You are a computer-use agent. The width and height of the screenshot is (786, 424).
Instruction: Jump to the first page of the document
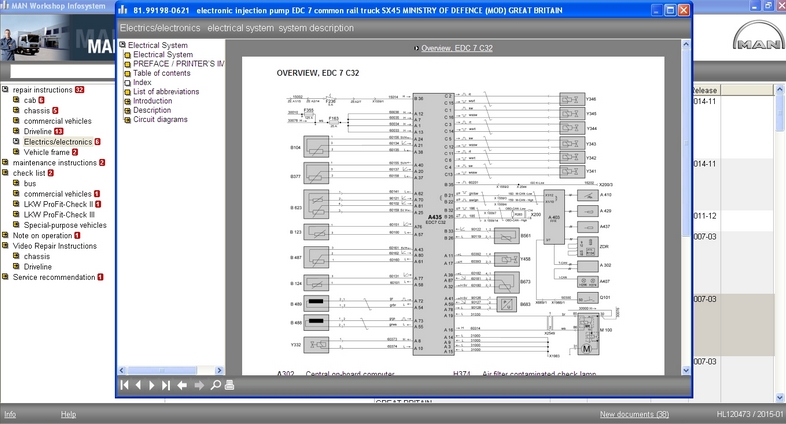point(125,385)
